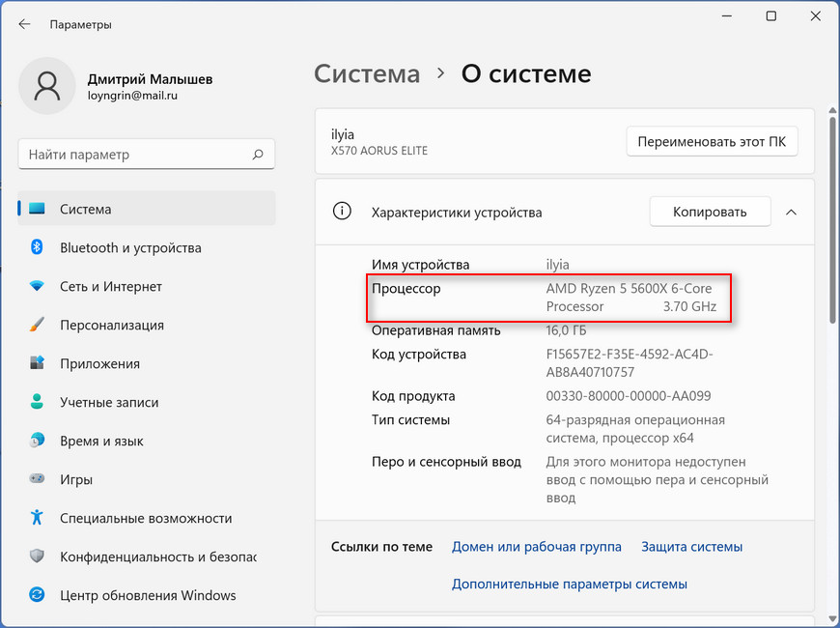The image size is (840, 628).
Task: Click the Bluetooth и устройства icon
Action: pos(37,247)
